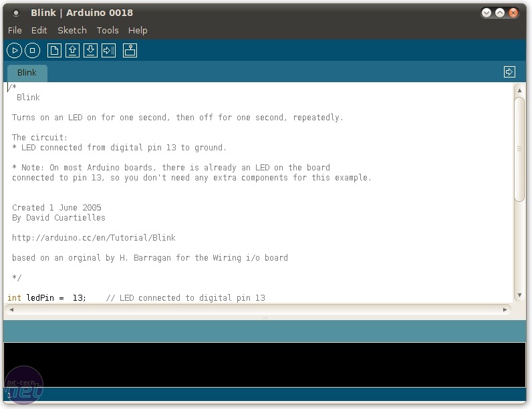Screen dimensions: 532x409
Task: Click the window menu dot in title bar
Action: click(x=15, y=13)
